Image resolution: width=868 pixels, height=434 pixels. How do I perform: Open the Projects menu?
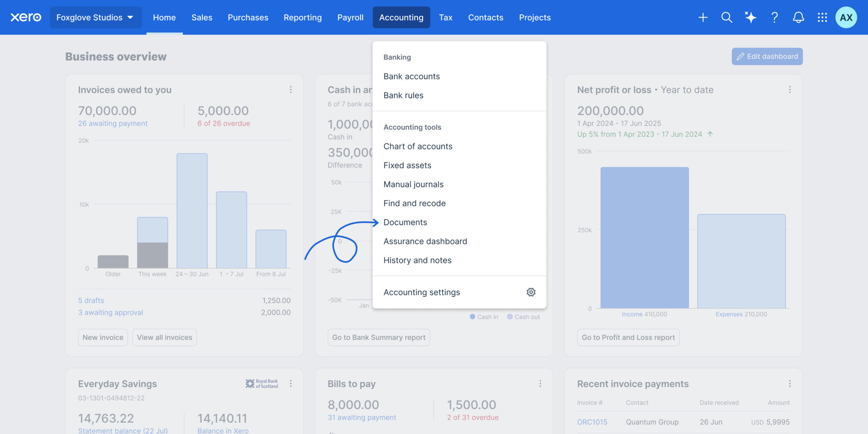[535, 17]
